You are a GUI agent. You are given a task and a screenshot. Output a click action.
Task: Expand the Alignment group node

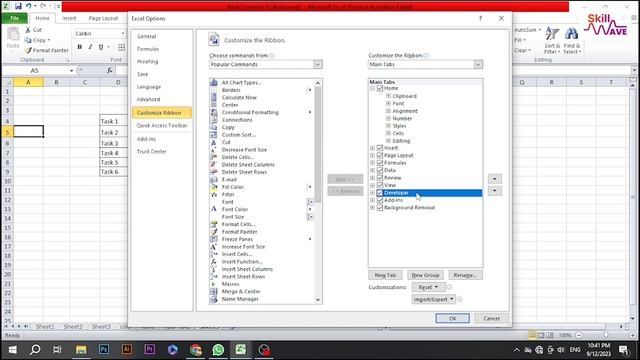click(x=388, y=111)
